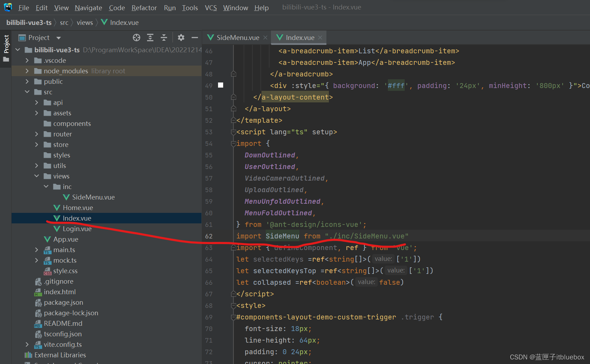Click the Select Opened File locate icon
The height and width of the screenshot is (364, 590).
[137, 38]
